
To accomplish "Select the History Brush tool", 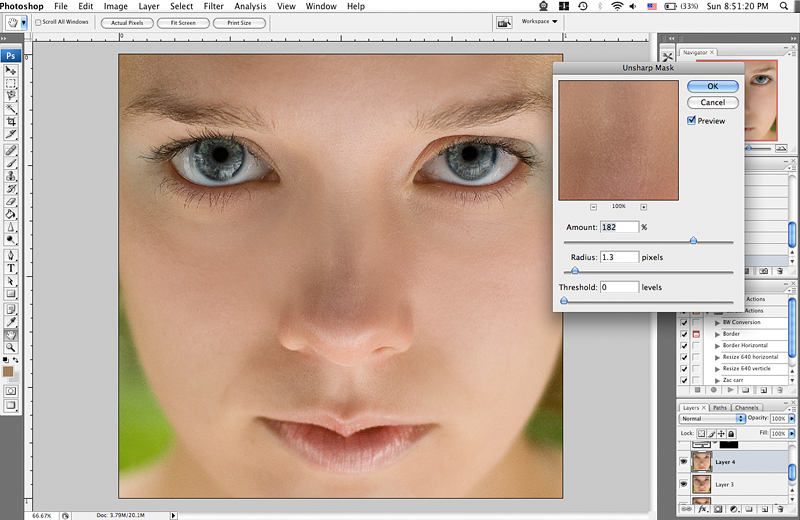I will coord(11,188).
